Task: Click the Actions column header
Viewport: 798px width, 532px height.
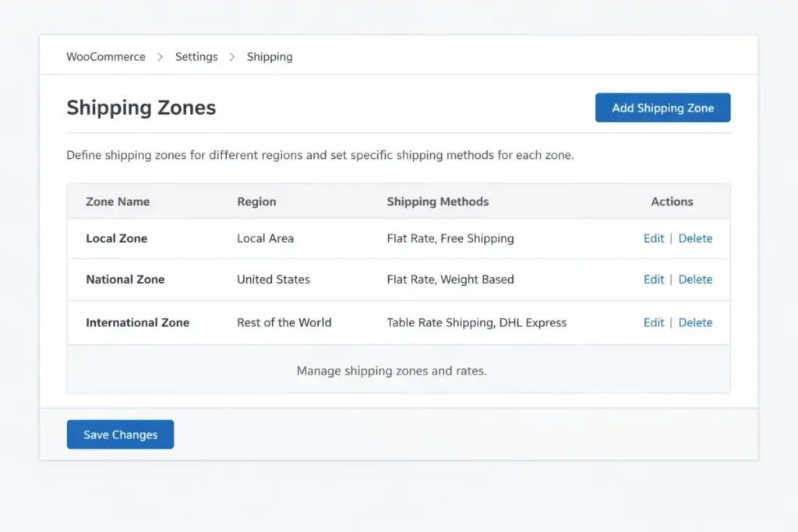Action: pyautogui.click(x=672, y=202)
